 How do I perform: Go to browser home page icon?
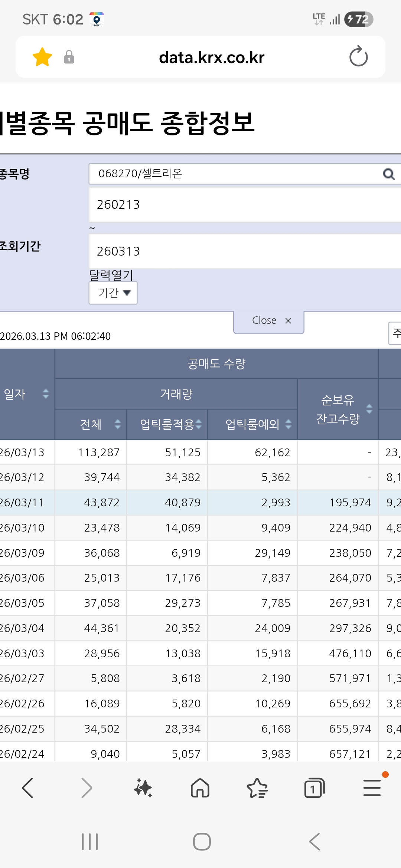[200, 788]
